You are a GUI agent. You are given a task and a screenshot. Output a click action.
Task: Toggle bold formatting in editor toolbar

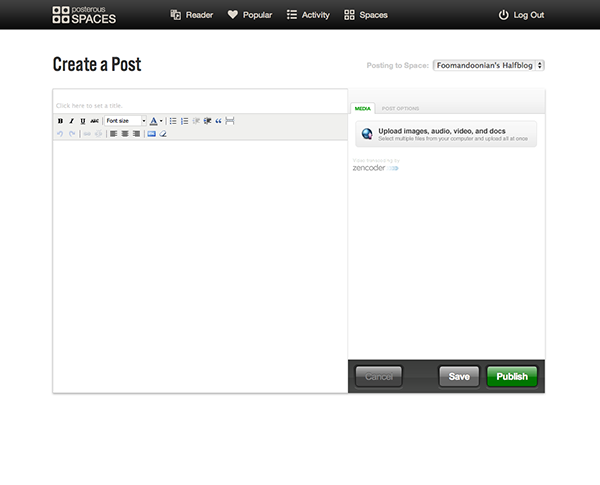[60, 121]
